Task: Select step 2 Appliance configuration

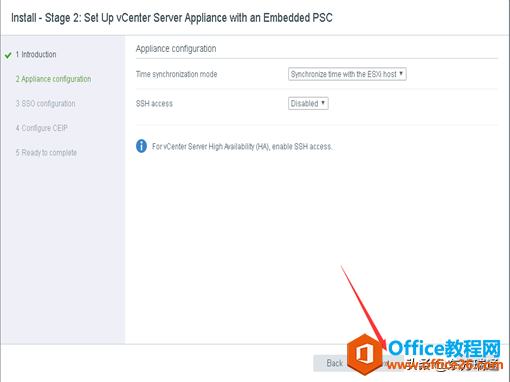Action: [53, 79]
